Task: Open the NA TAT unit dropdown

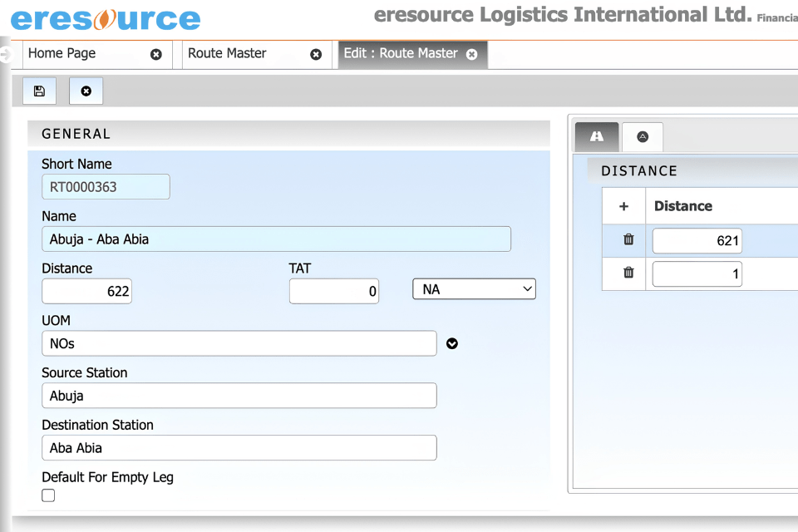Action: coord(474,289)
